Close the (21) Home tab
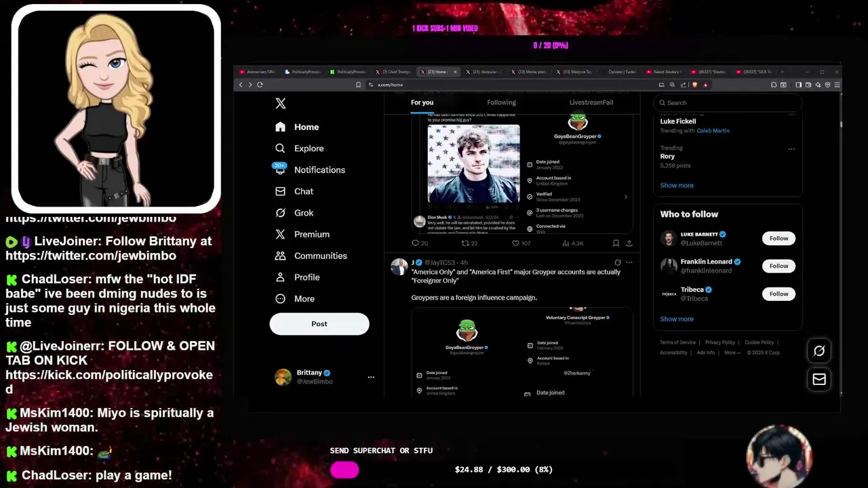Screen dimensions: 868x488 click(455, 72)
